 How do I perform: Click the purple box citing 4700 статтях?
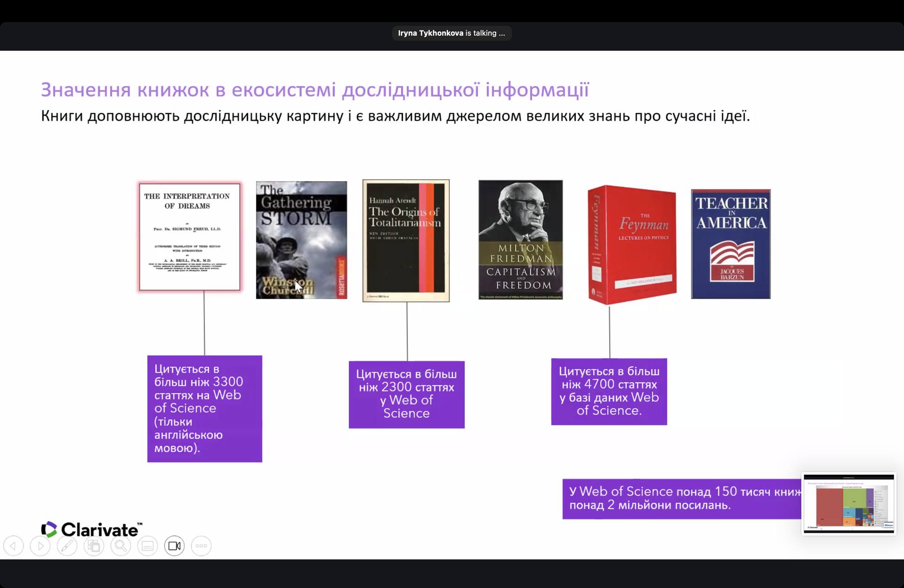point(609,392)
